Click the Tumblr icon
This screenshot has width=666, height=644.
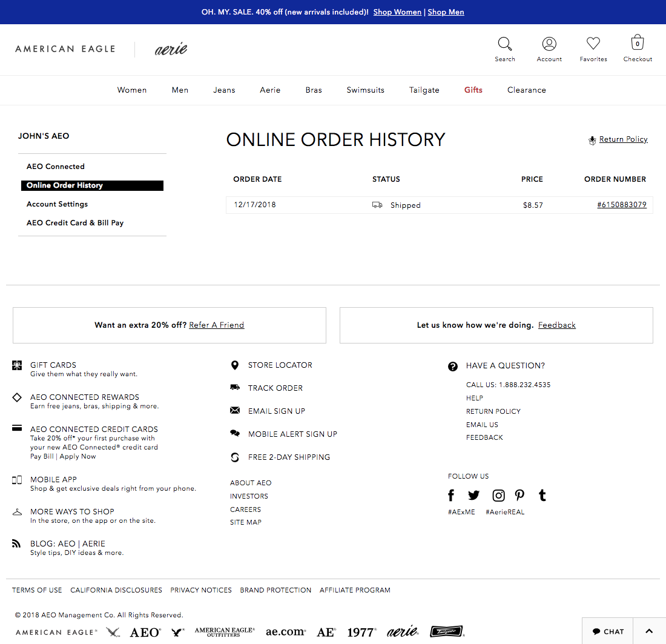pyautogui.click(x=542, y=495)
